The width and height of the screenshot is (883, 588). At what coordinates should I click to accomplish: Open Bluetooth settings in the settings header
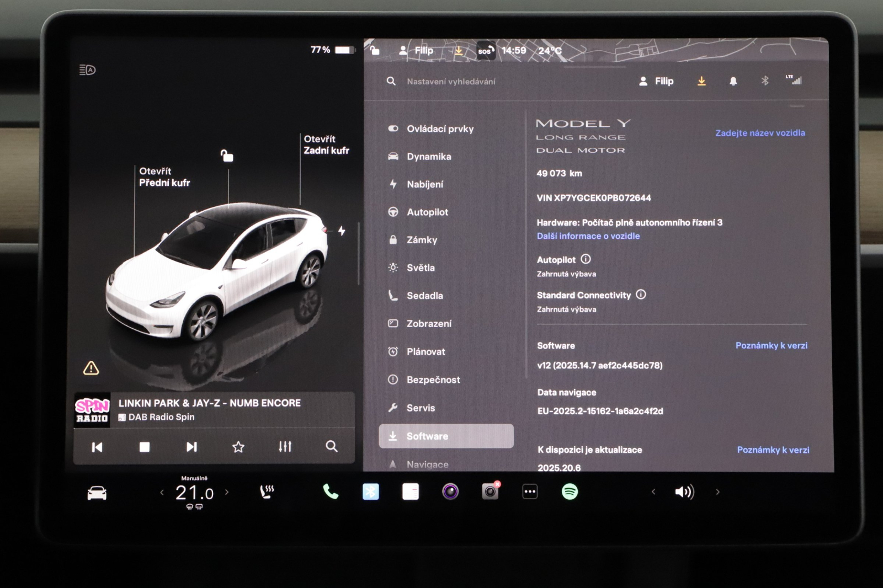(765, 81)
